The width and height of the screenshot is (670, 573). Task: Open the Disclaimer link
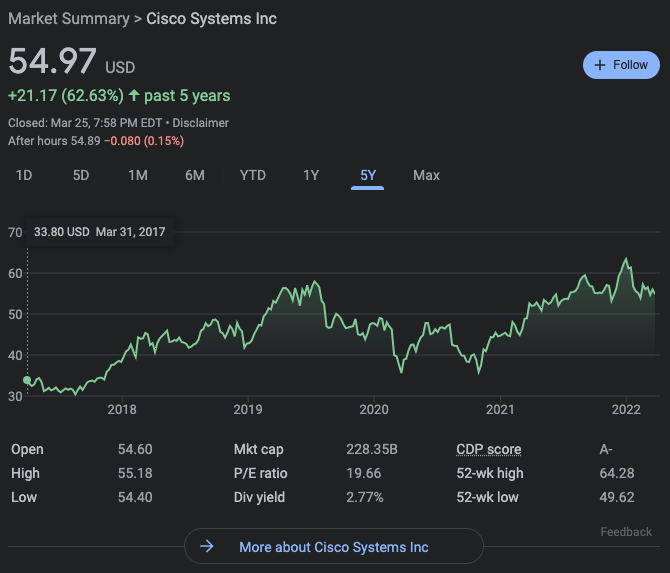199,123
